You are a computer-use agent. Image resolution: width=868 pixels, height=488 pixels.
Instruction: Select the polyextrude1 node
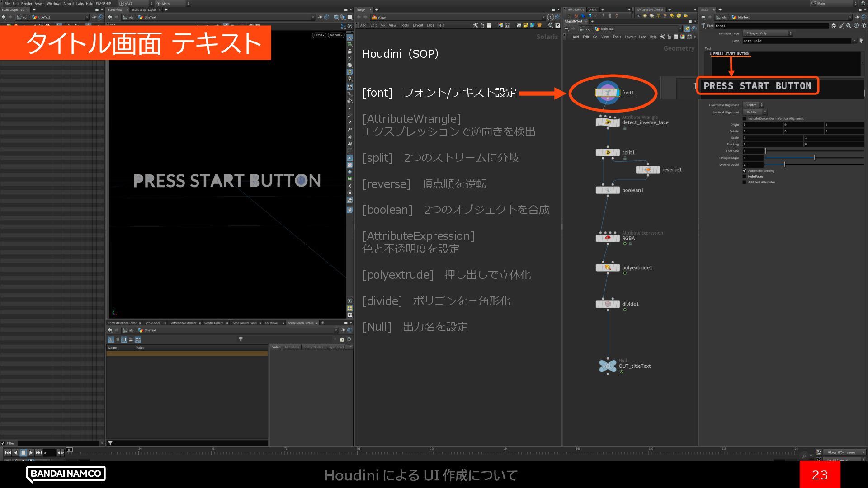607,267
